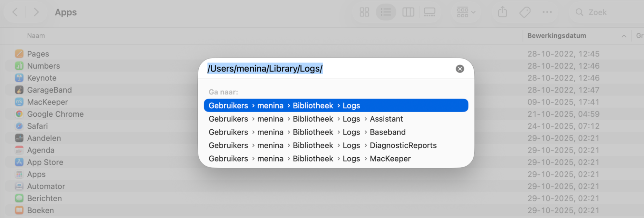
Task: Open the more actions ellipsis menu
Action: pos(547,12)
